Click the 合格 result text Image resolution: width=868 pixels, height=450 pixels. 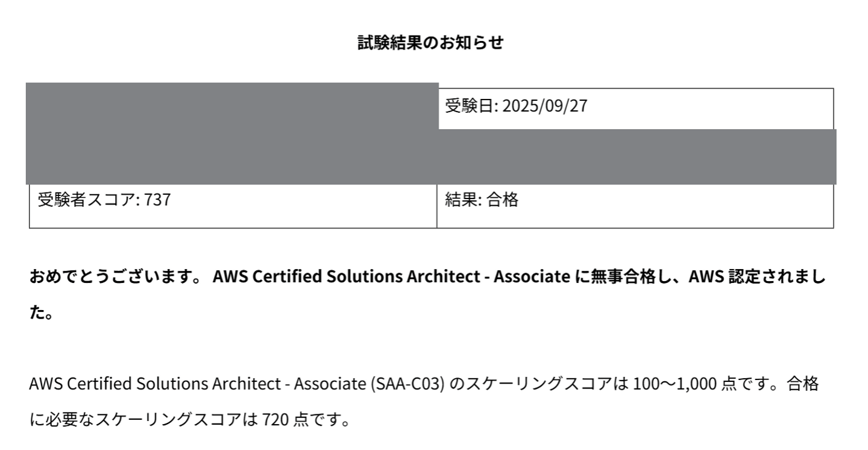tap(502, 200)
